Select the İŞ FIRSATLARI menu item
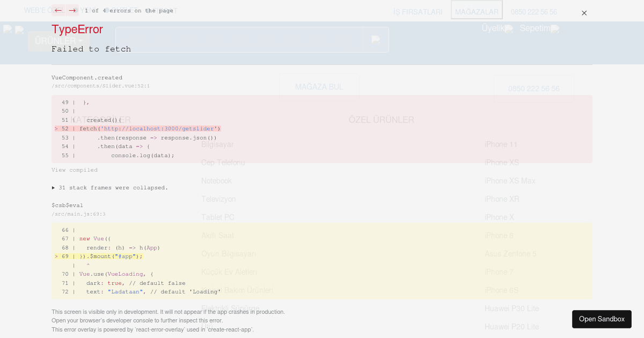644x338 pixels. tap(418, 12)
